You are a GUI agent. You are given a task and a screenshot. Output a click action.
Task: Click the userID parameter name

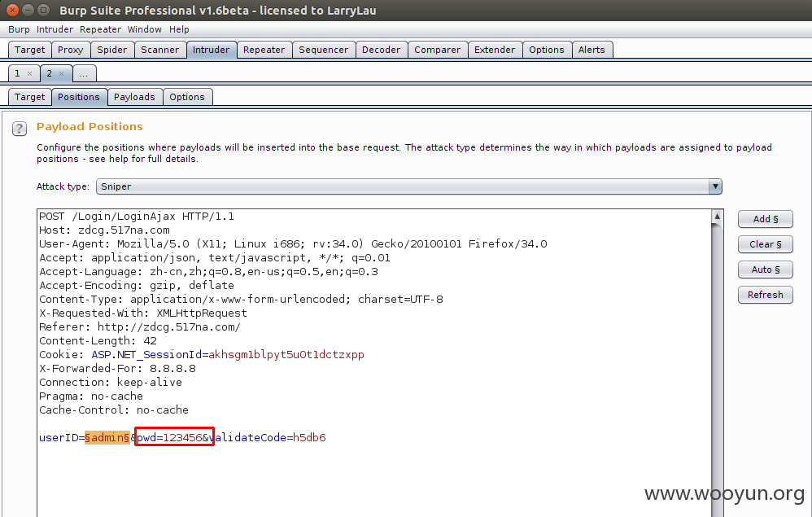point(59,438)
